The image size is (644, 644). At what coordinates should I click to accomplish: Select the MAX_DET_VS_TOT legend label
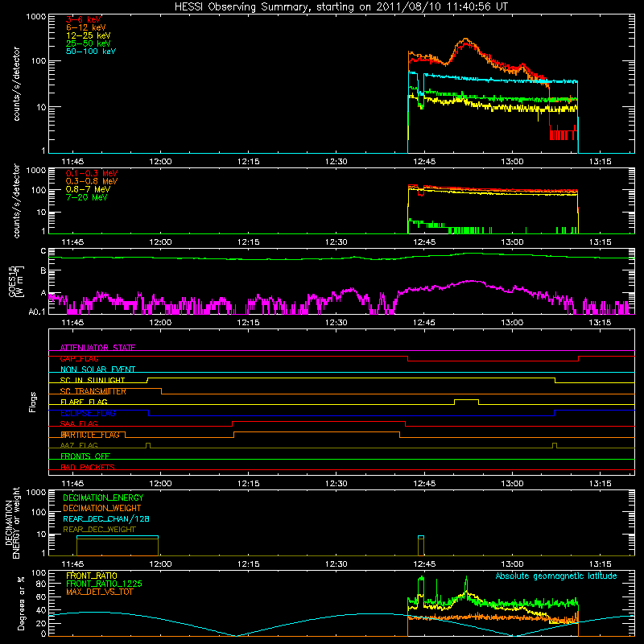pos(100,592)
